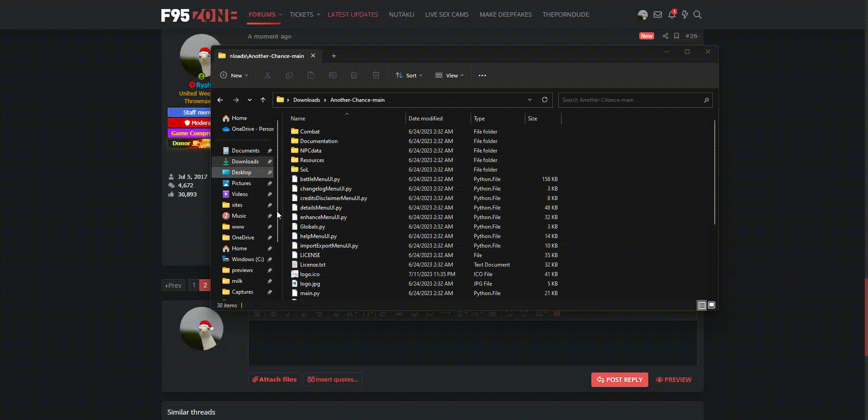Click Insert quotes button

point(333,379)
